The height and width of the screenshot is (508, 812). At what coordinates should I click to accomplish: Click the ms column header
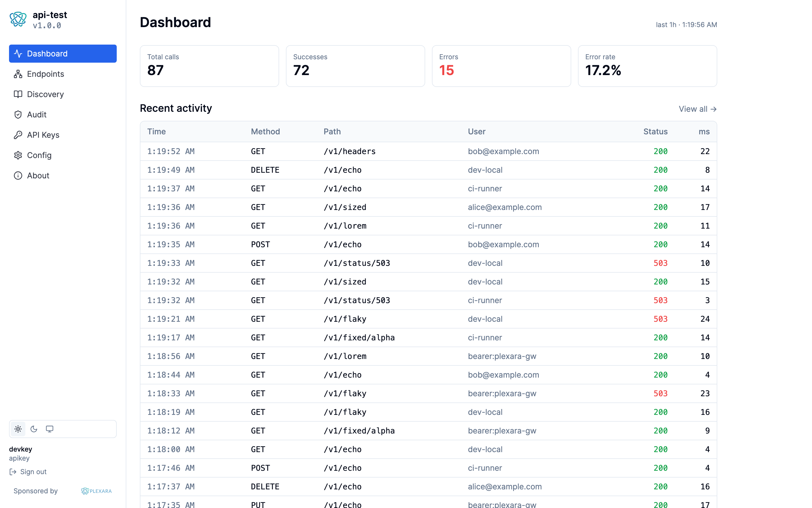[x=704, y=131]
